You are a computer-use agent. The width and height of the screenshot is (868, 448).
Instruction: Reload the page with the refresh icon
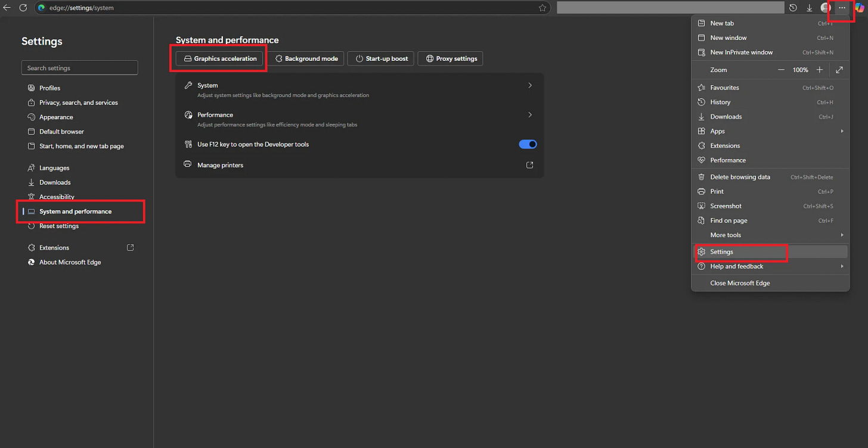click(23, 8)
